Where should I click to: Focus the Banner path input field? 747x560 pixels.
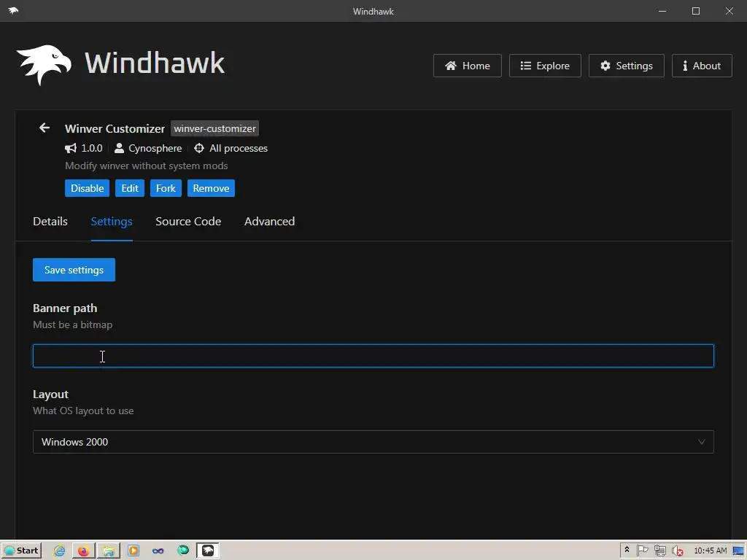coord(373,356)
